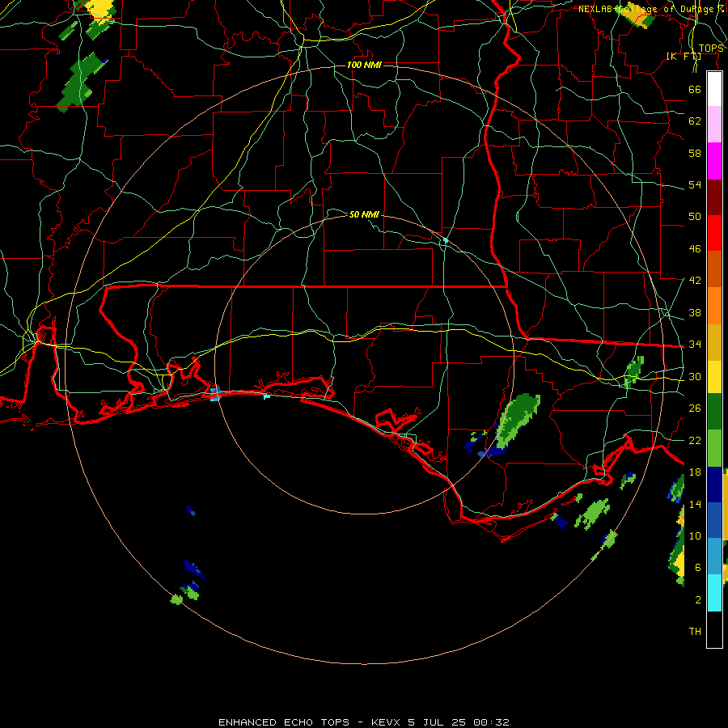This screenshot has height=728, width=728.
Task: Click the 62 legend value
Action: (x=695, y=121)
